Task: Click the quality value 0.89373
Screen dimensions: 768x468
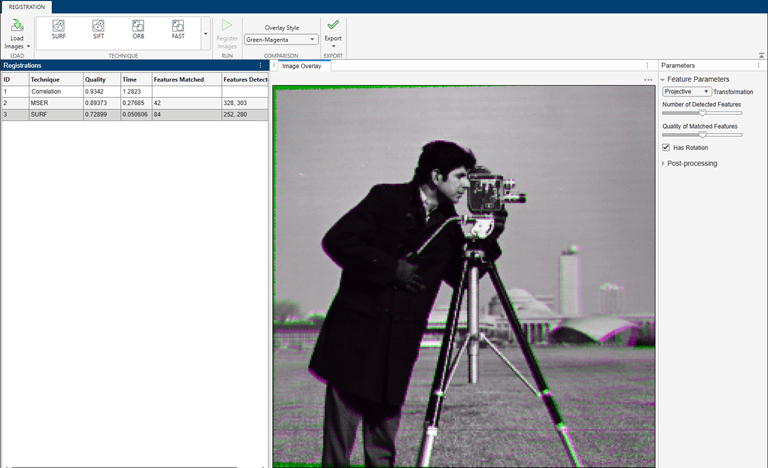Action: click(x=96, y=103)
